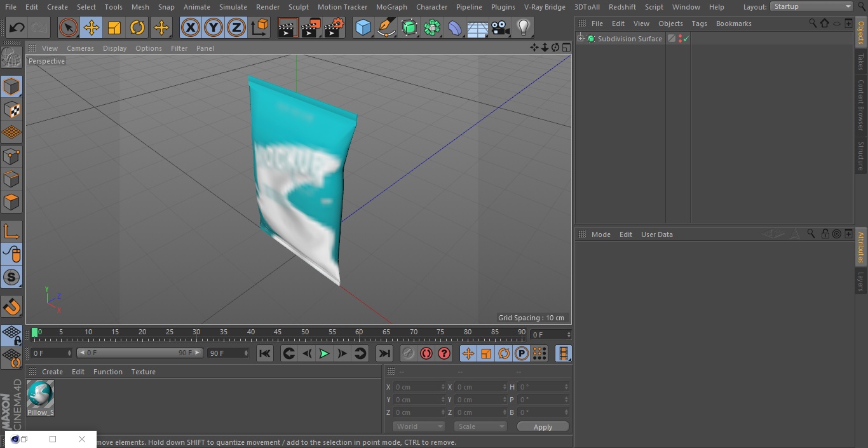
Task: Switch to Polygons mode
Action: point(11,202)
